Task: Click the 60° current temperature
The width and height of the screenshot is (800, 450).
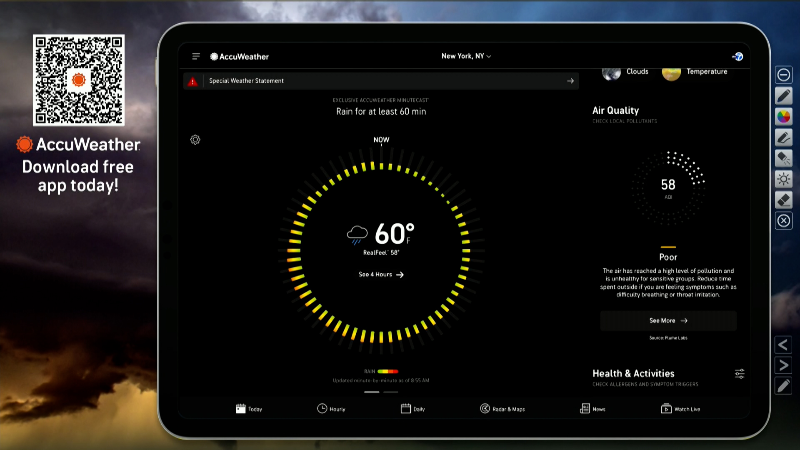Action: pyautogui.click(x=394, y=234)
